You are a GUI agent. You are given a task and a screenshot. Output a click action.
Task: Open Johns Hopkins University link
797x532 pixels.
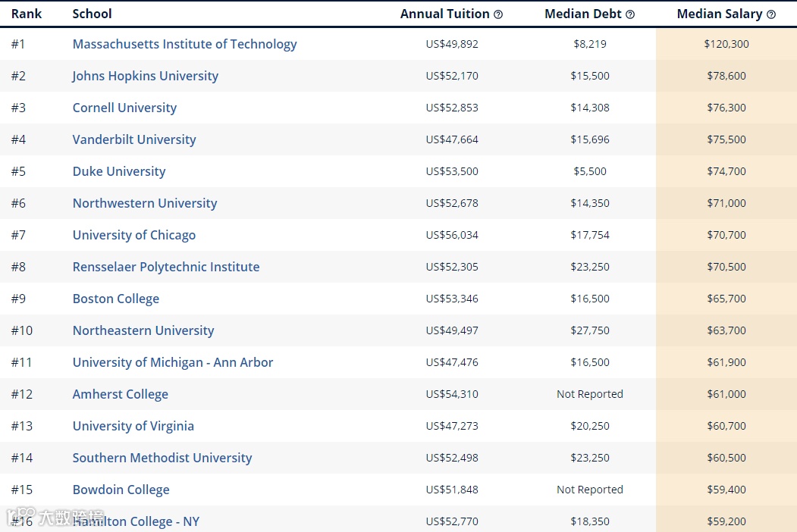coord(146,77)
